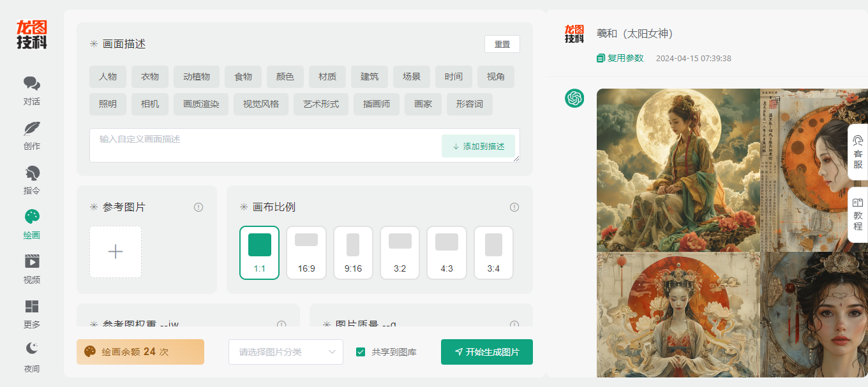Open the 人物 descriptor tag

tap(108, 77)
